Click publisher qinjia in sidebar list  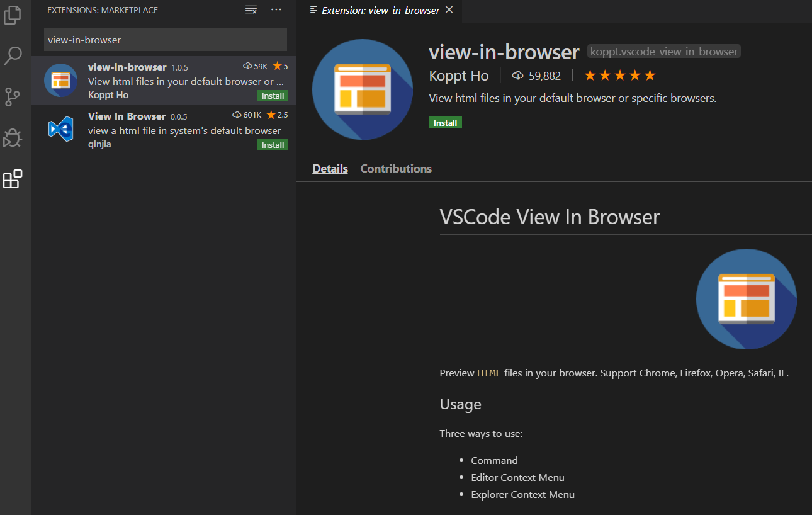click(99, 144)
